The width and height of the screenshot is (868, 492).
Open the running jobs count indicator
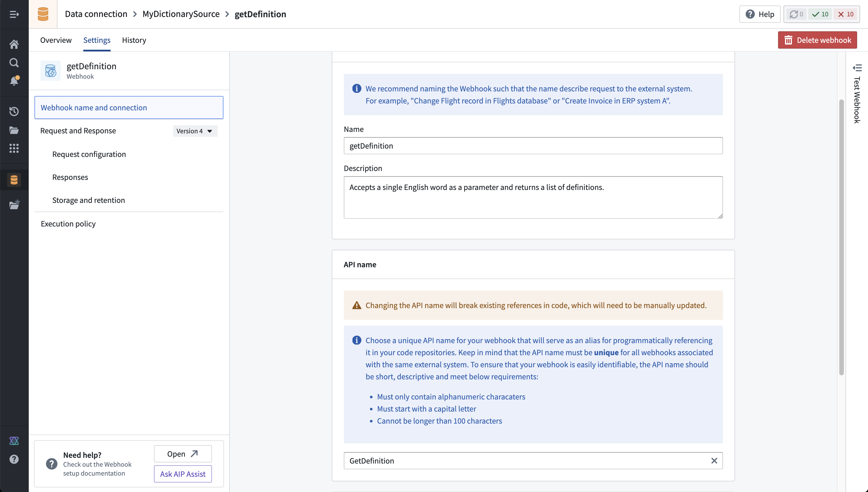(796, 14)
